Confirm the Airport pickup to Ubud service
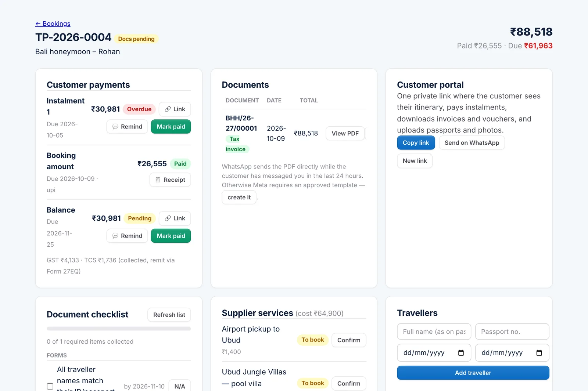This screenshot has width=588, height=391. point(349,340)
